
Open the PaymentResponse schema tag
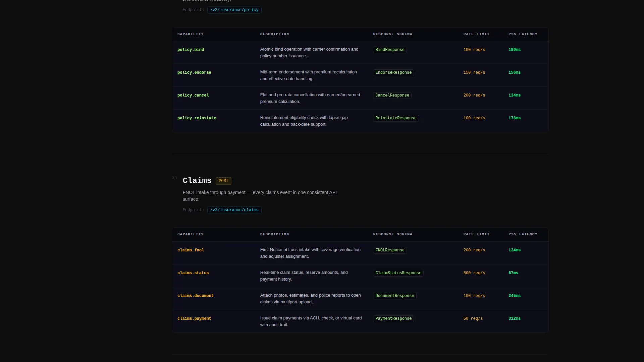(393, 319)
